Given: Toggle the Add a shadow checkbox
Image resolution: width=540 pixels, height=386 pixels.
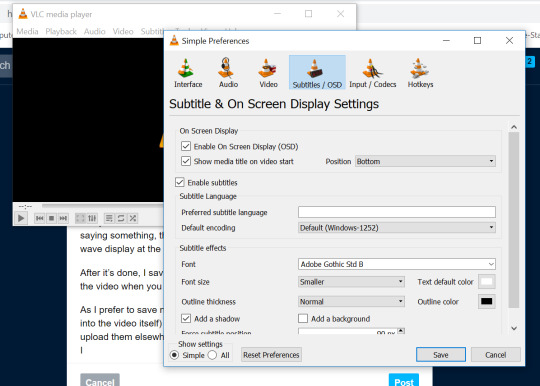Looking at the screenshot, I should tap(186, 318).
